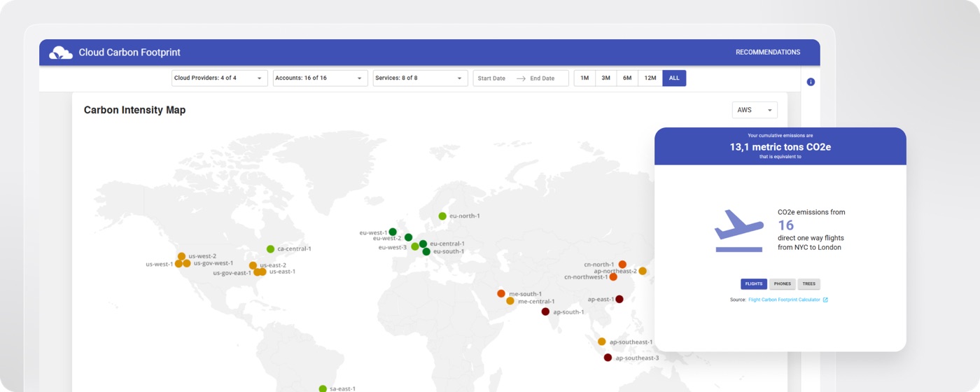Select the cn-north-1 map marker
Screen dimensions: 980x392
coord(622,264)
